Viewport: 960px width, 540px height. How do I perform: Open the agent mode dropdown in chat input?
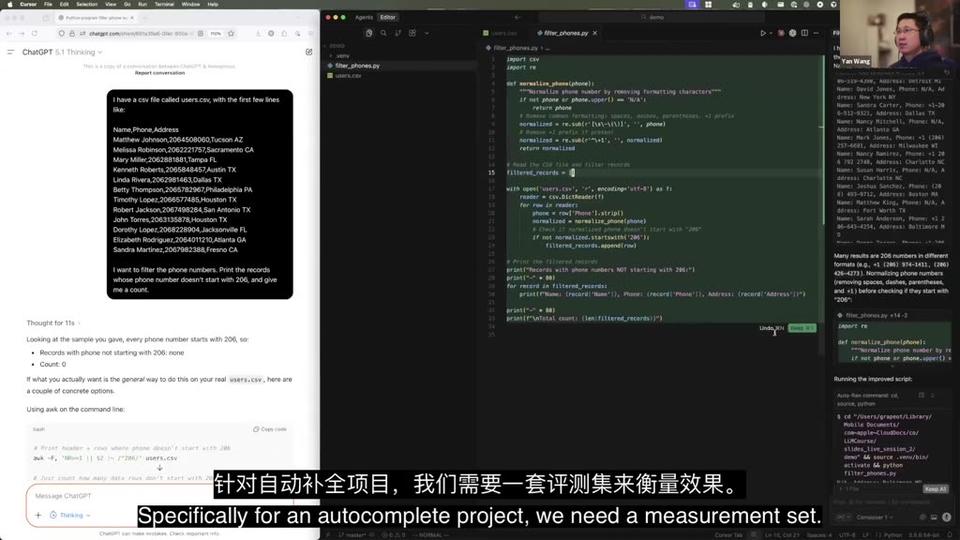844,517
